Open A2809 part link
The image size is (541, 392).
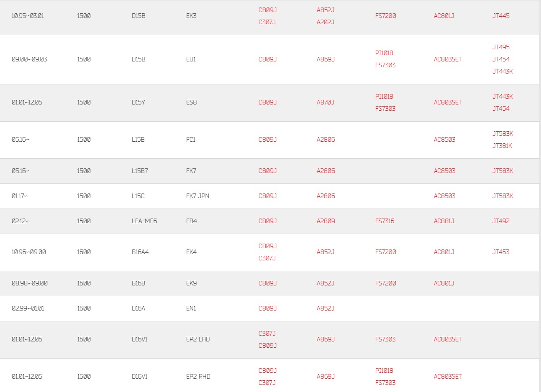(326, 221)
